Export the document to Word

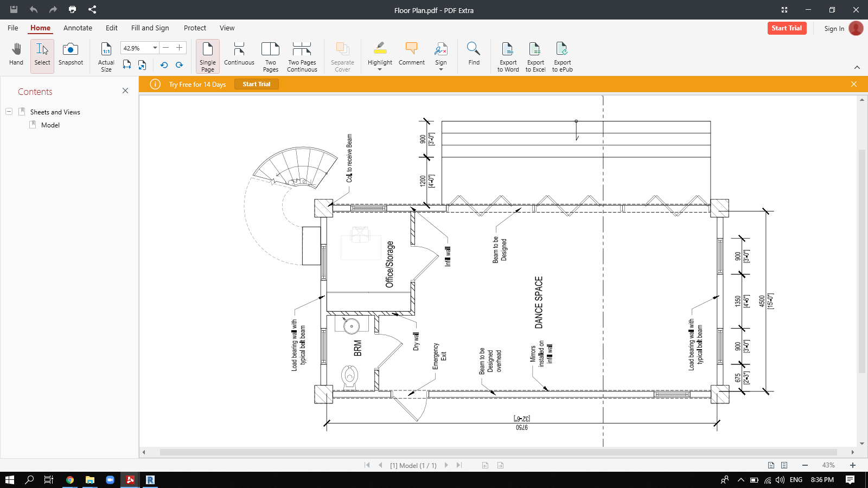coord(507,56)
